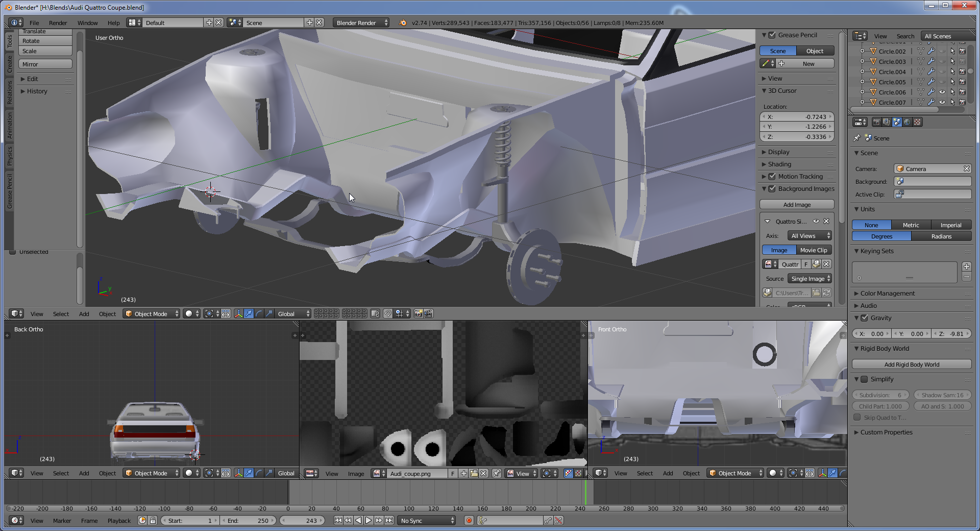Viewport: 980px width, 531px height.
Task: Select the translate manipulator arrow icon
Action: click(x=249, y=314)
